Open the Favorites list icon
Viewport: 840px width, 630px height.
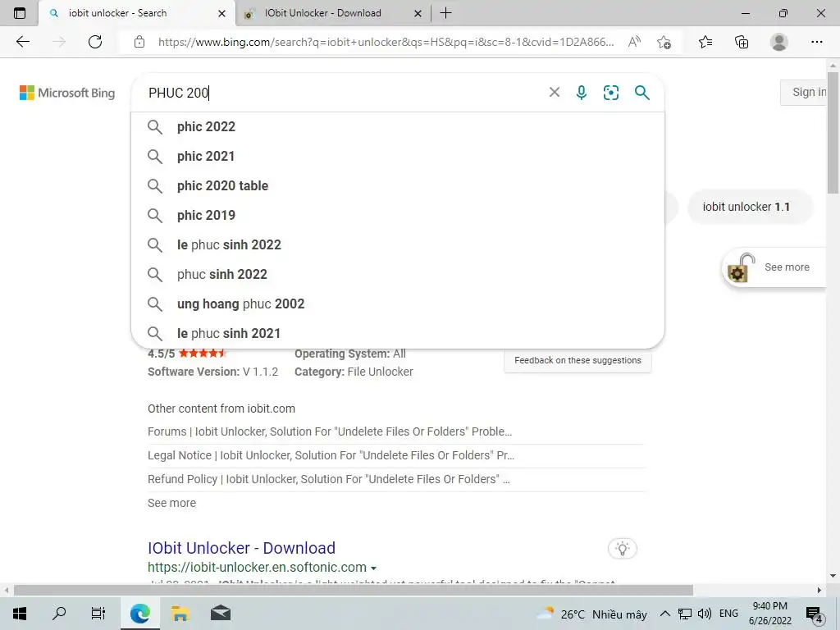coord(705,42)
